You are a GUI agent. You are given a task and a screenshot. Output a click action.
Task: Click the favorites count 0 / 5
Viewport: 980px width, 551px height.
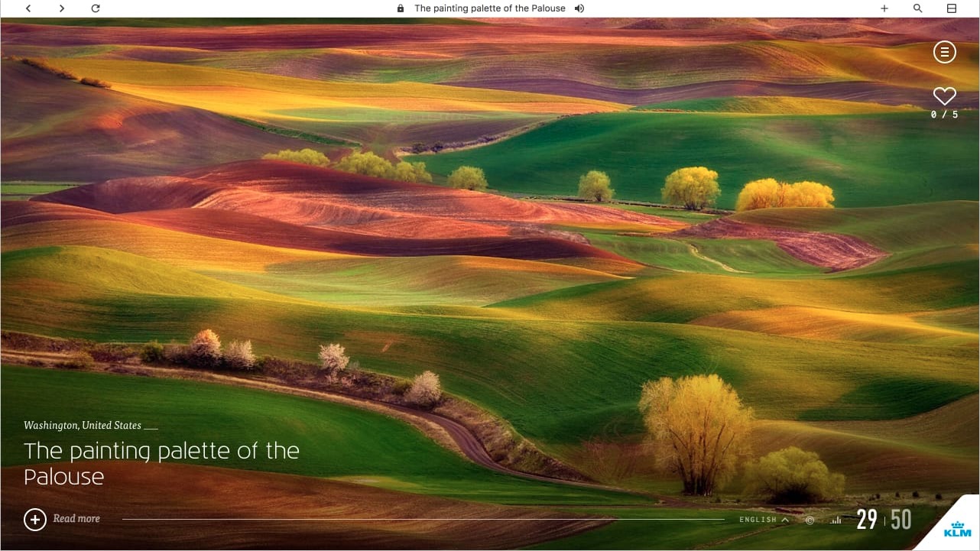click(945, 115)
